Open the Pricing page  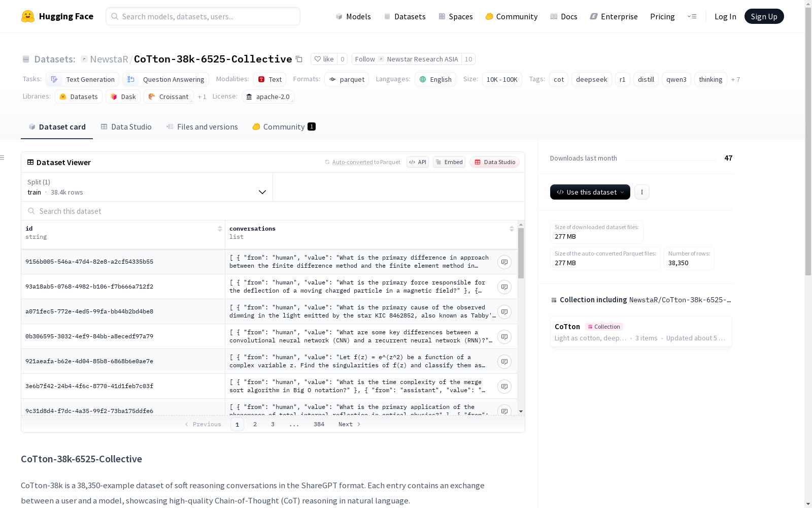pos(662,16)
